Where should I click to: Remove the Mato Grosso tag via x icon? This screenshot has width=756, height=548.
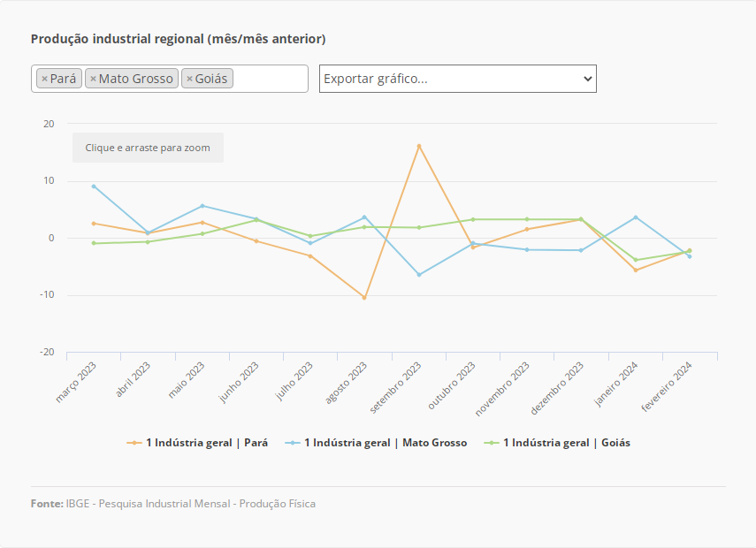pos(93,79)
